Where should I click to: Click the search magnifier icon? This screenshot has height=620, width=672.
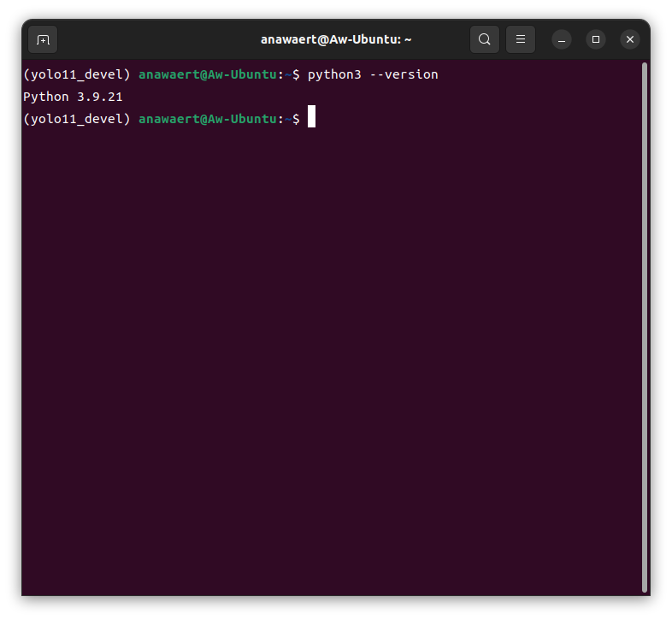485,39
